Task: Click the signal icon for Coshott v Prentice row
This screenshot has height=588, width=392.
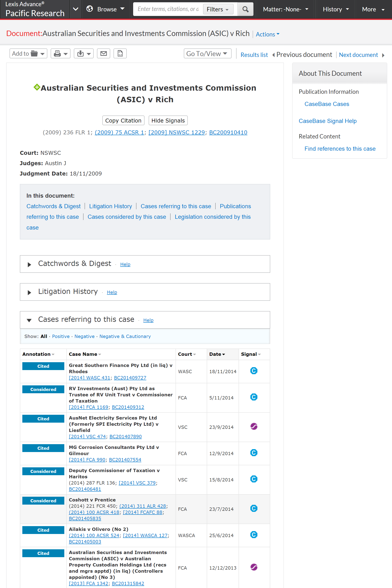Action: coord(254,508)
